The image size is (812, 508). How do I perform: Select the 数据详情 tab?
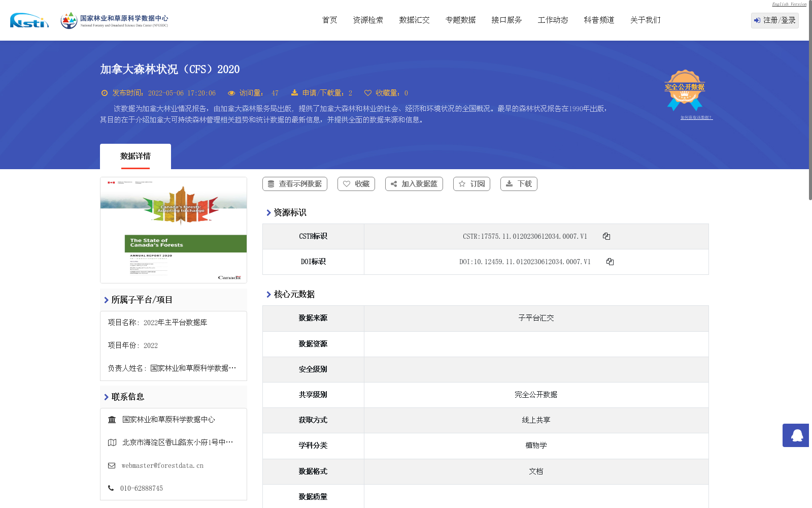[136, 156]
